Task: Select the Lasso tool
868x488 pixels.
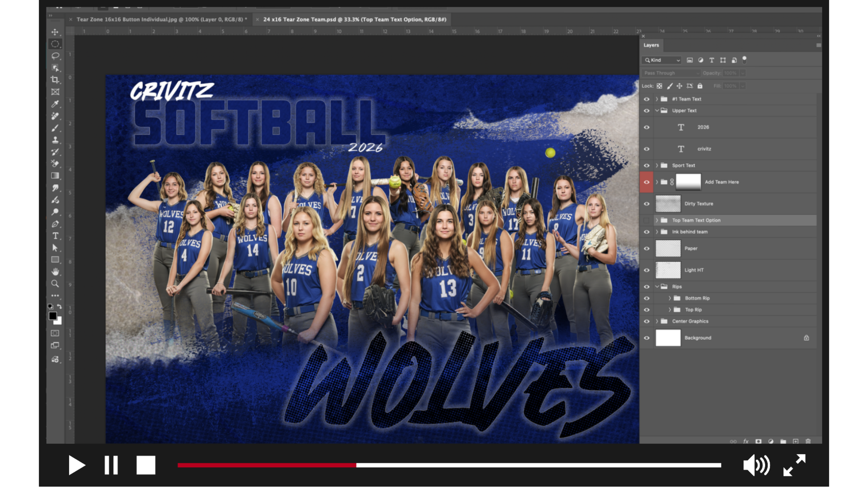Action: [x=55, y=56]
